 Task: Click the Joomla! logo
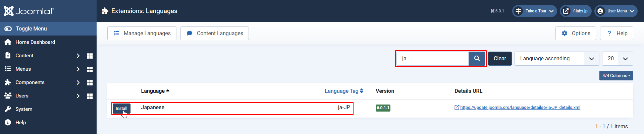click(x=29, y=11)
